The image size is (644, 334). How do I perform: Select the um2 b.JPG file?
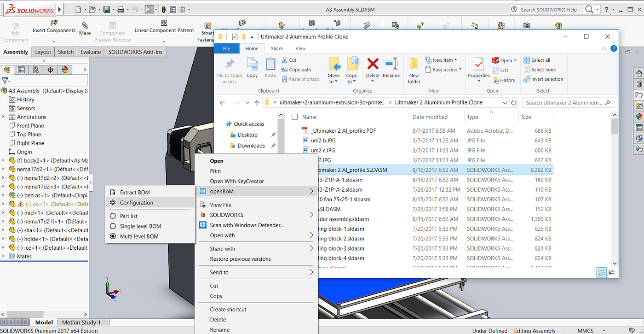click(322, 141)
